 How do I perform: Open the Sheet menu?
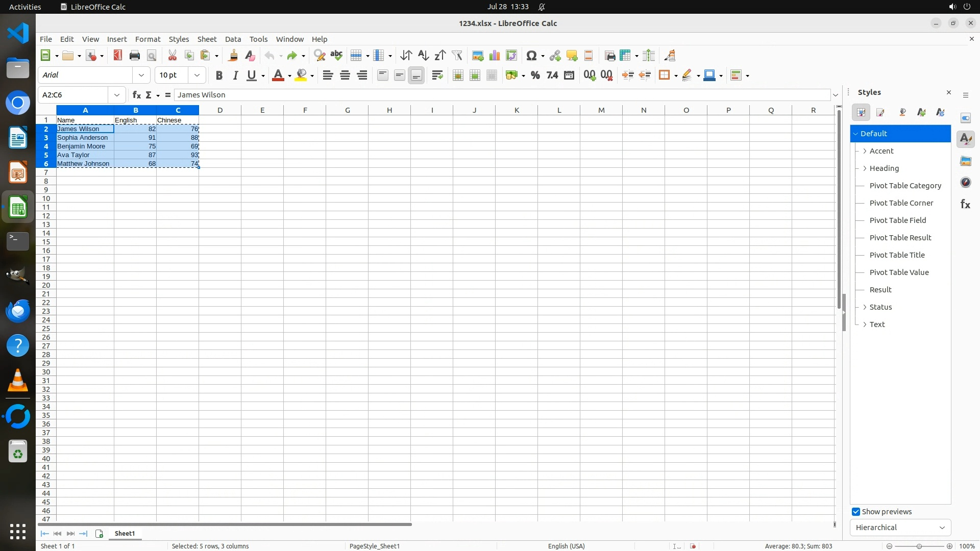[207, 39]
